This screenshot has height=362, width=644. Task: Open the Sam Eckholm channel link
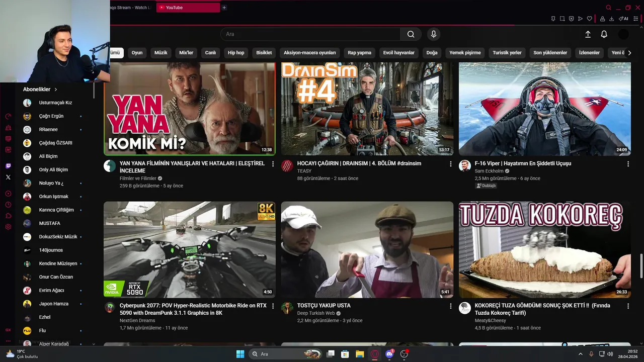coord(489,171)
